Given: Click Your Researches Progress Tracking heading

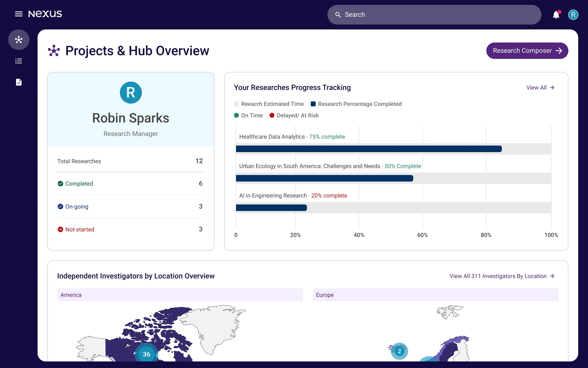Looking at the screenshot, I should point(292,87).
